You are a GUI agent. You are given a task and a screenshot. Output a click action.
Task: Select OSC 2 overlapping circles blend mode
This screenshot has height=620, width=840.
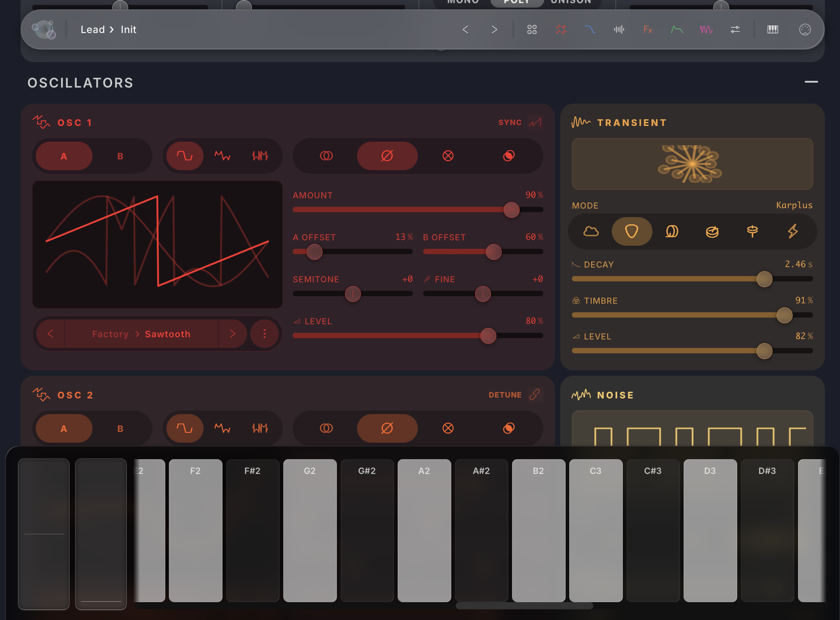click(x=326, y=428)
